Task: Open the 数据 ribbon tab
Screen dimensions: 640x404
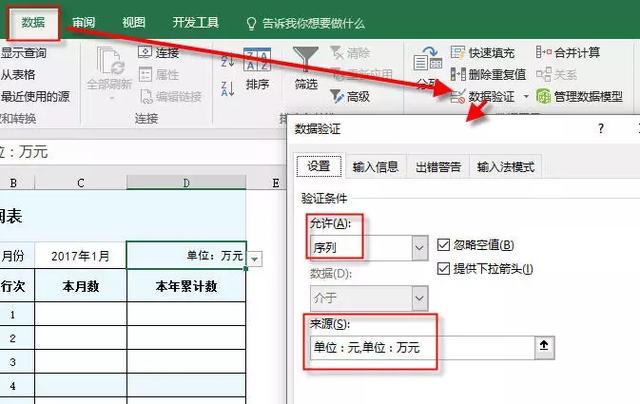Action: [33, 22]
